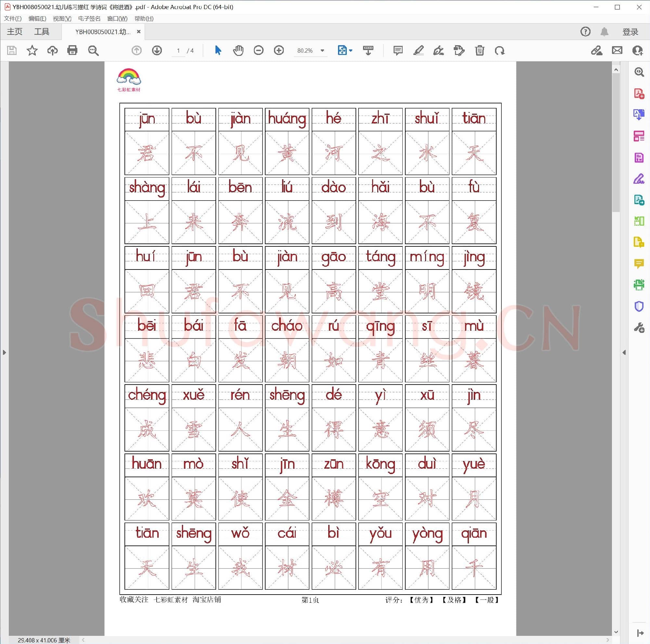650x644 pixels.
Task: Go to next page arrow
Action: (157, 50)
